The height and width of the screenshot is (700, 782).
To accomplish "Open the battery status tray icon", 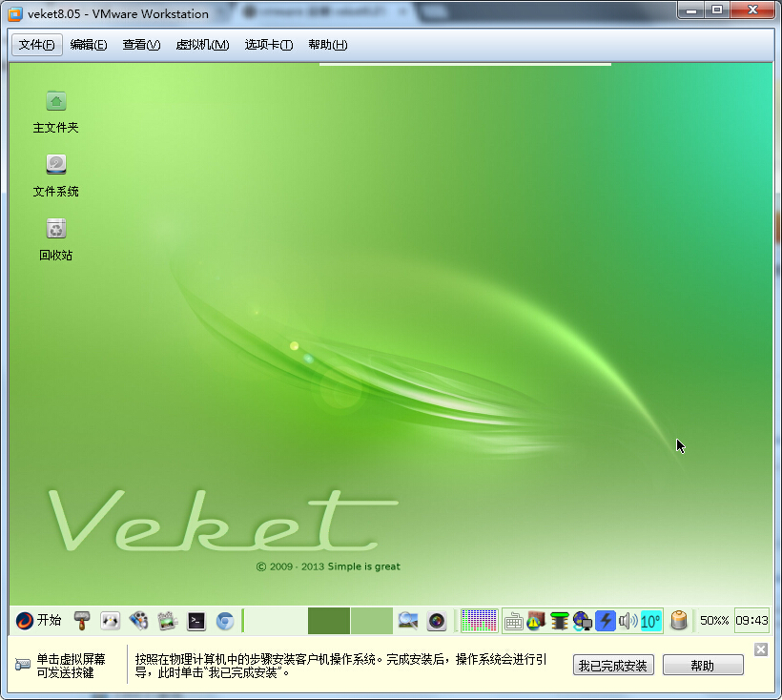I will pos(679,621).
